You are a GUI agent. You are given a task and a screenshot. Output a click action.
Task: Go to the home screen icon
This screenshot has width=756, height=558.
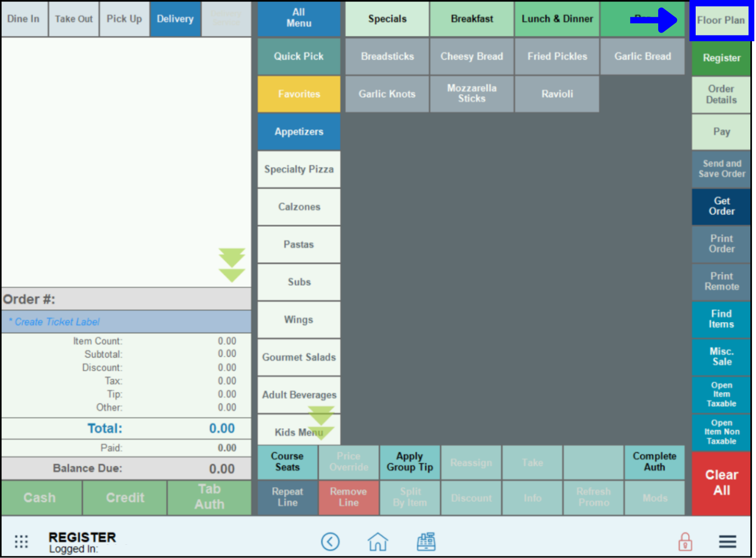pyautogui.click(x=378, y=541)
